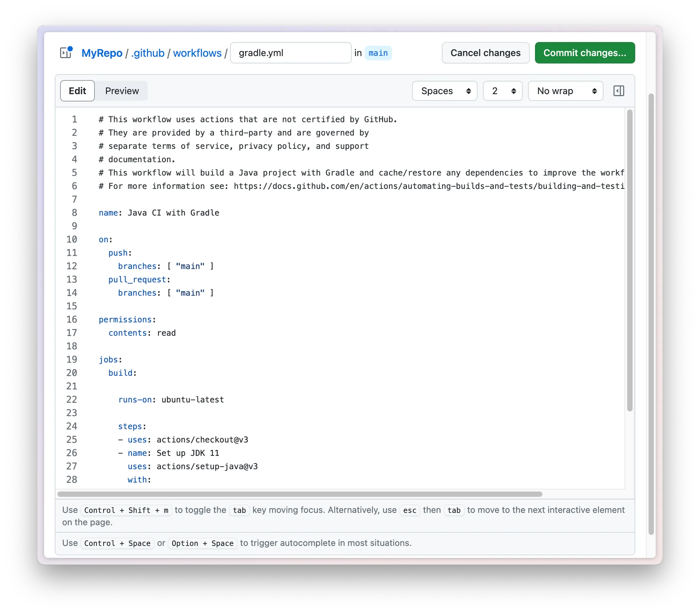This screenshot has width=700, height=614.
Task: Open the No wrap mode dropdown
Action: pos(565,91)
